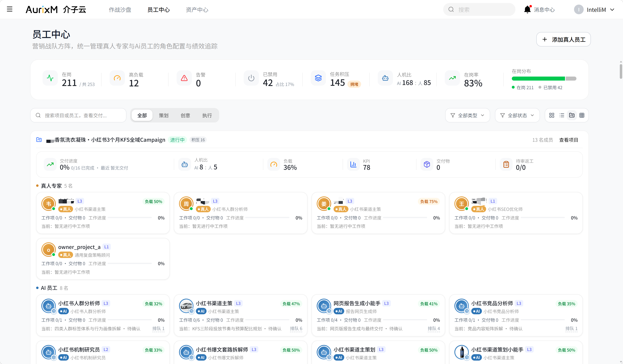Go to 员工中心 in top navigation
Screen dimensions: 623x364
click(159, 10)
